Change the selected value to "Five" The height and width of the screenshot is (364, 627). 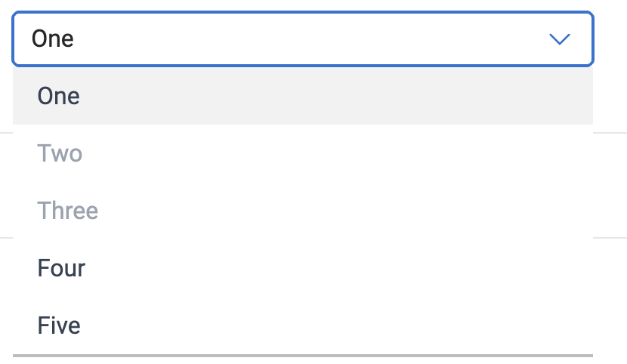[x=59, y=325]
